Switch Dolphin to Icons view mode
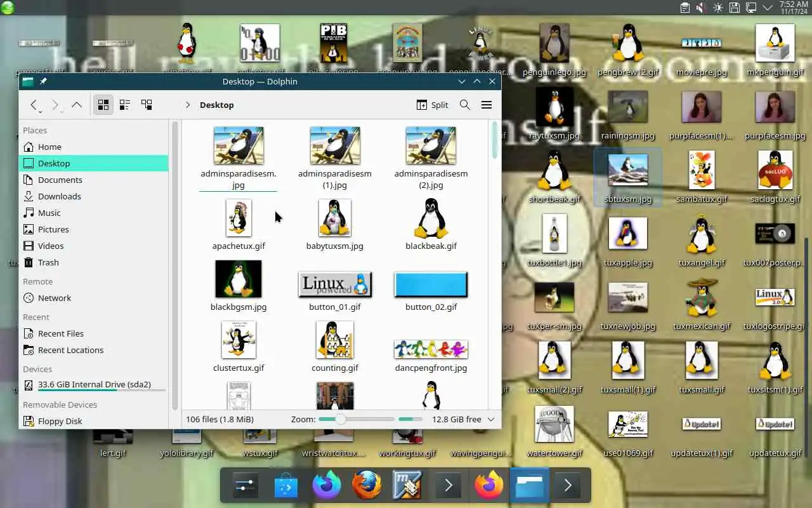The image size is (812, 508). click(103, 105)
